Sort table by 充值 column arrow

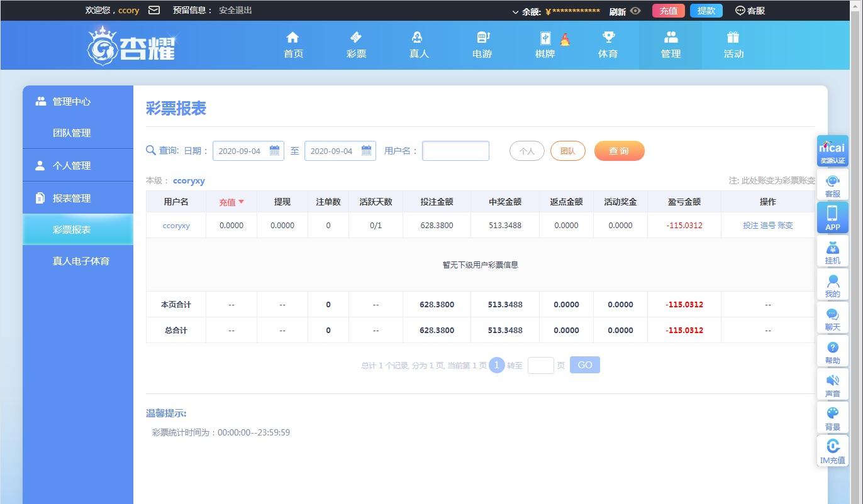241,202
